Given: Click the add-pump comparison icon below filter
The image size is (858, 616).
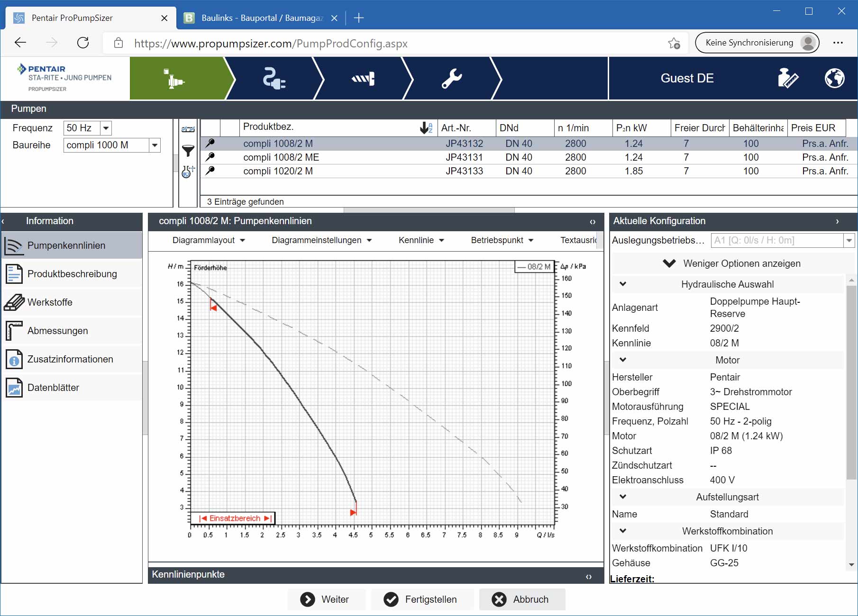Looking at the screenshot, I should 188,172.
